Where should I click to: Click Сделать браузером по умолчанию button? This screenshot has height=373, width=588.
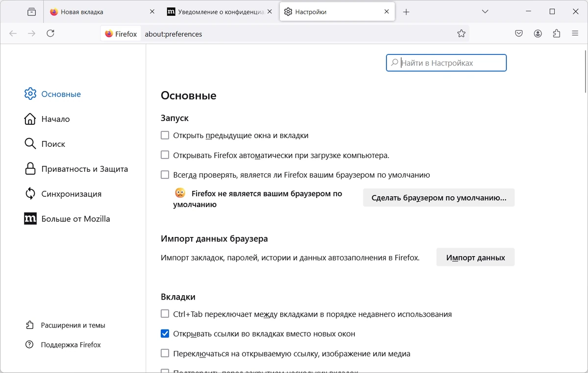(x=439, y=198)
